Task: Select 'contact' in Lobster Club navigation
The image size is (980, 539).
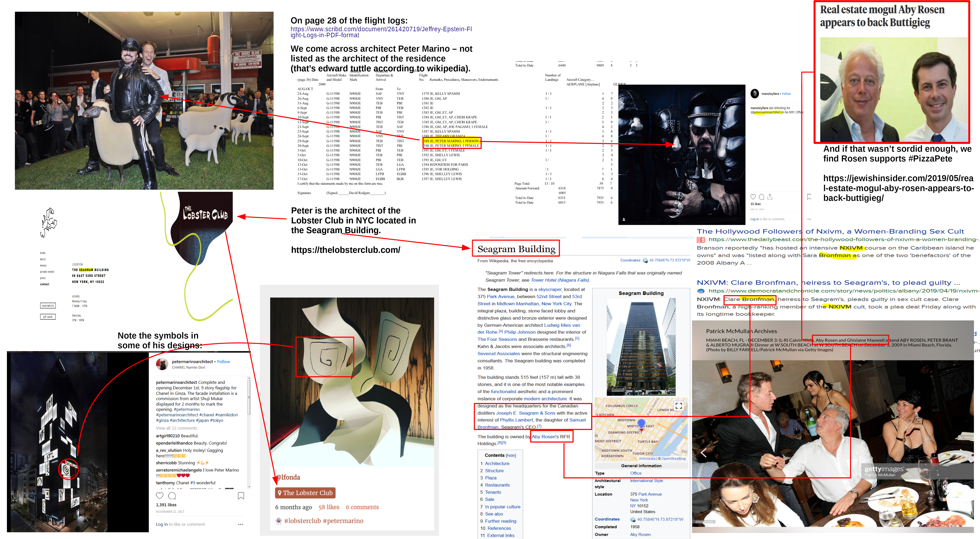Action: [x=45, y=284]
